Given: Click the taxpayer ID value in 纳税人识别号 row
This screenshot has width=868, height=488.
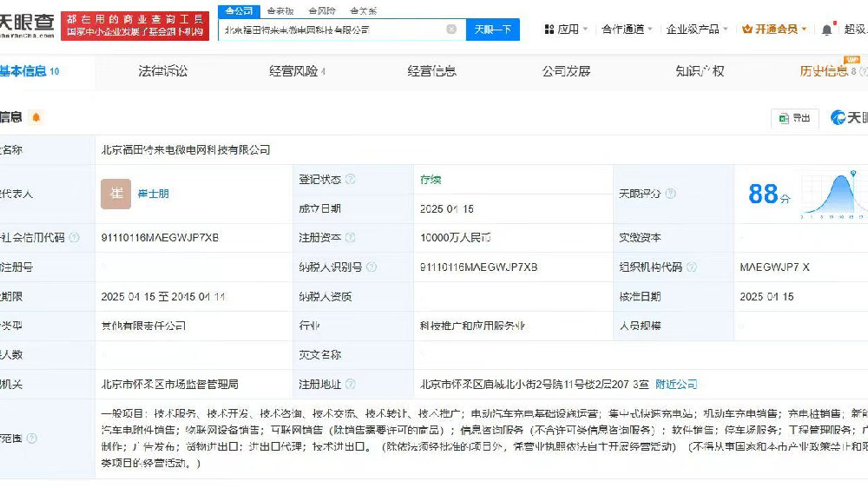Looking at the screenshot, I should pos(478,267).
